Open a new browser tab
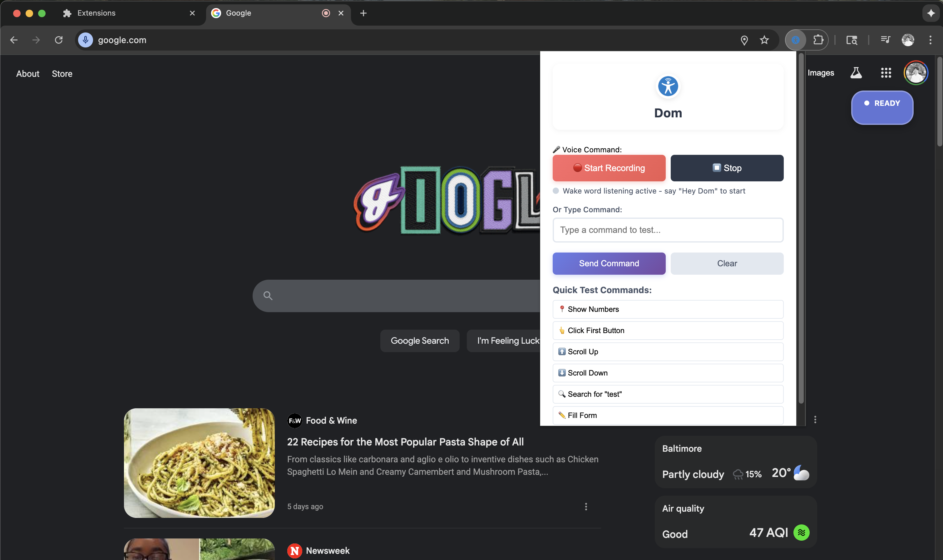The height and width of the screenshot is (560, 943). (363, 13)
